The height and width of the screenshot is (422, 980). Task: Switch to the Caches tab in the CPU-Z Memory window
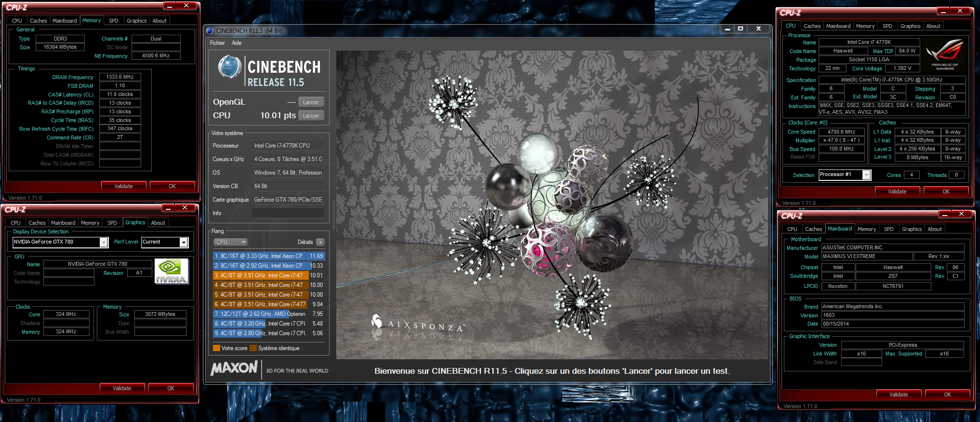point(39,21)
